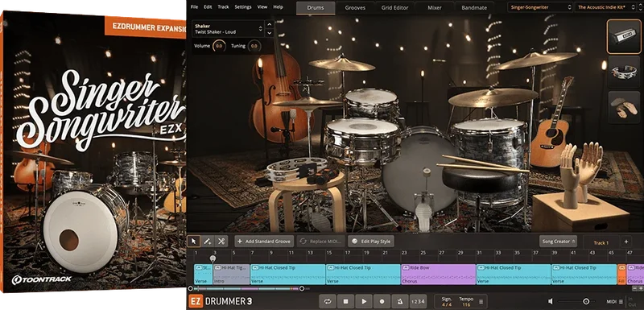The image size is (644, 310).
Task: Toggle the 1234 count-in button
Action: coord(418,301)
